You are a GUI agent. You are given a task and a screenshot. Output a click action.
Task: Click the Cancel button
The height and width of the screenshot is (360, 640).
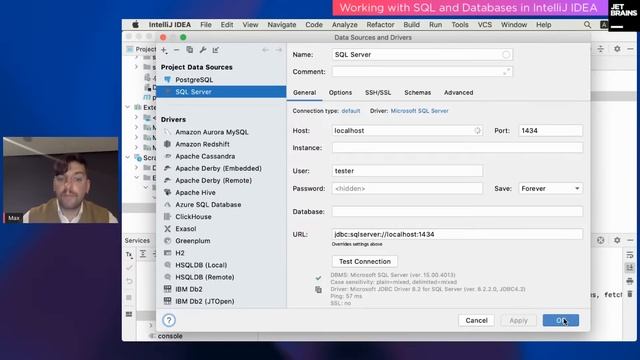[x=476, y=320]
